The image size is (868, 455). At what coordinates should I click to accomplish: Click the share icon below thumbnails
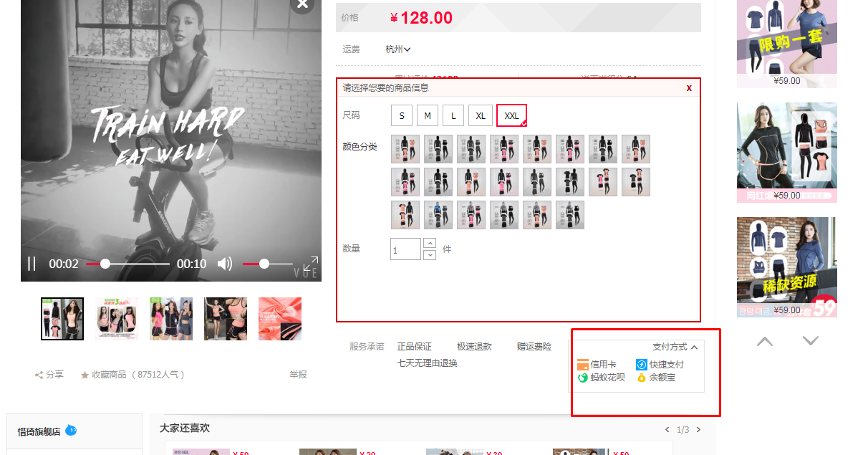39,375
